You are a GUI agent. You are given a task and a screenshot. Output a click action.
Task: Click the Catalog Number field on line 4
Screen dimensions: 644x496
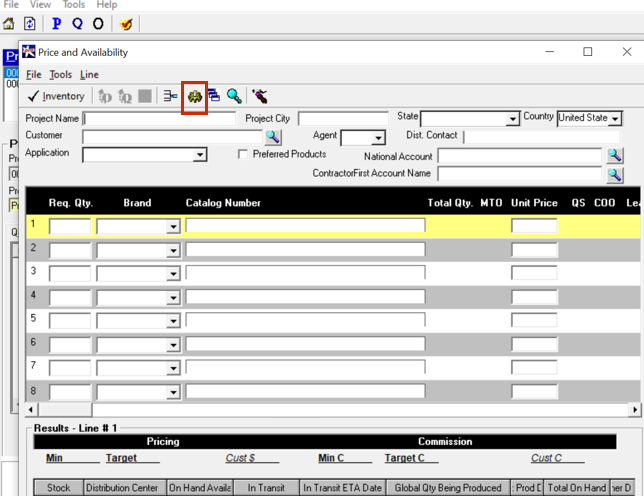(x=306, y=297)
